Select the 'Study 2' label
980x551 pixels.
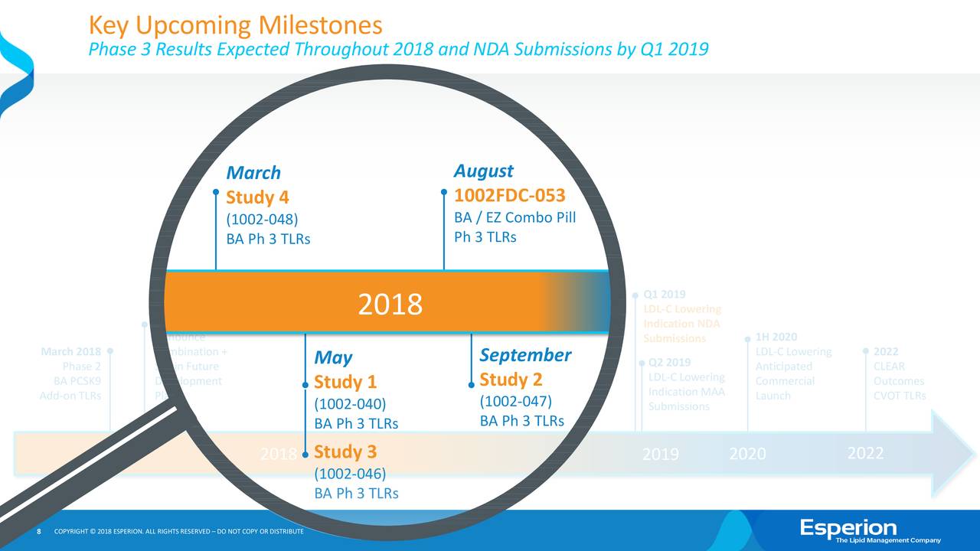(x=511, y=380)
